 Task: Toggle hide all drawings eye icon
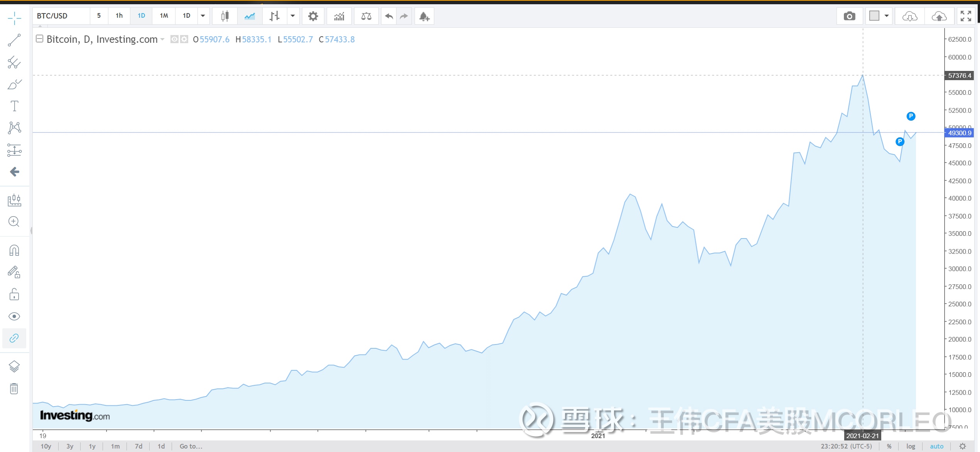(x=14, y=316)
